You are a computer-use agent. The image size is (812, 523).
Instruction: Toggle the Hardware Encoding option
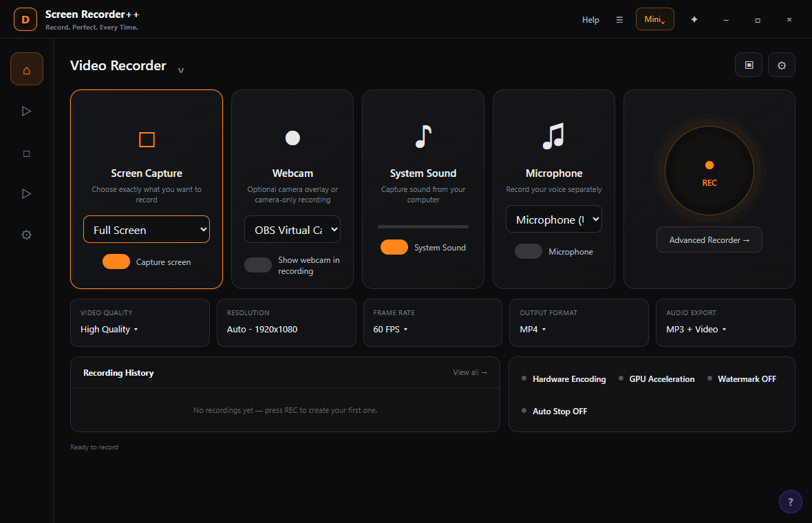pyautogui.click(x=564, y=379)
